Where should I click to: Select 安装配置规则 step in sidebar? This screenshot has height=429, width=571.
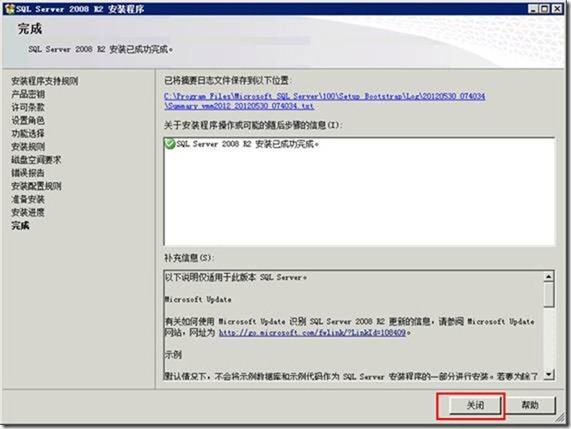36,186
